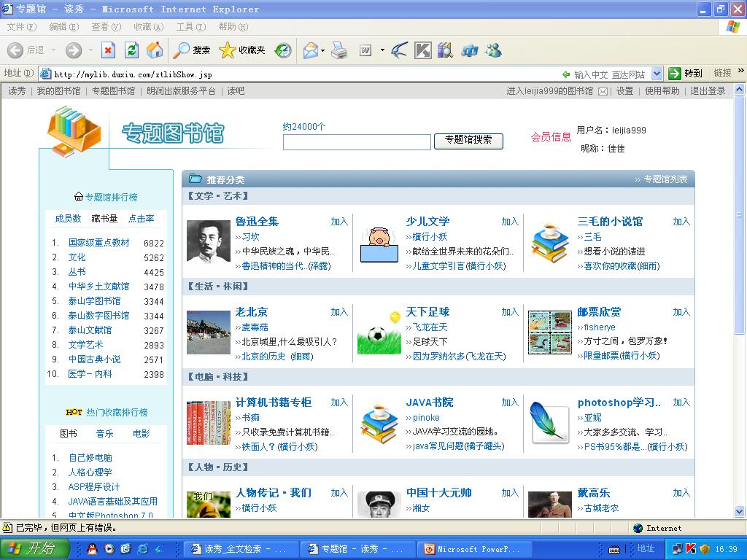Viewport: 747px width, 560px height.
Task: Click the 转到 go button
Action: [686, 74]
